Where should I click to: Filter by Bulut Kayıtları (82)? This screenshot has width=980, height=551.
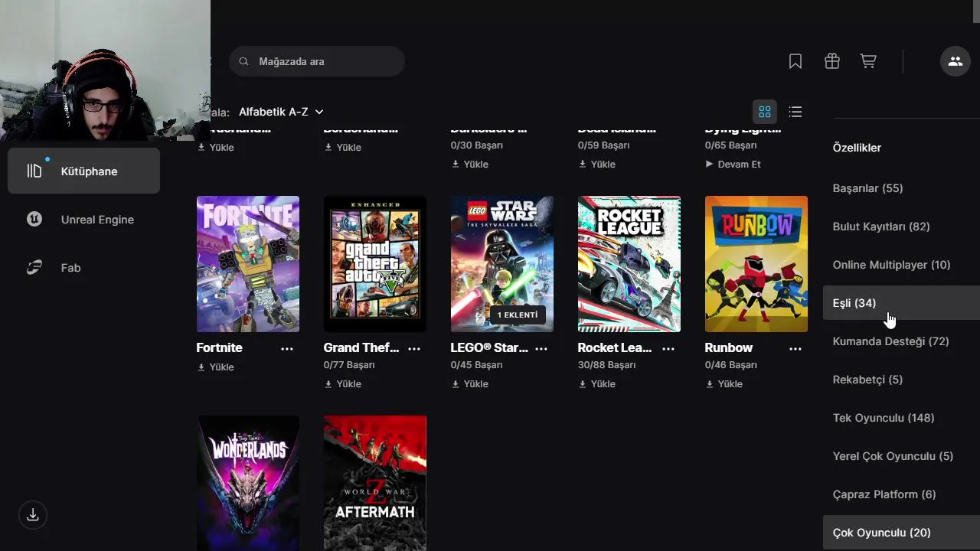(x=880, y=227)
